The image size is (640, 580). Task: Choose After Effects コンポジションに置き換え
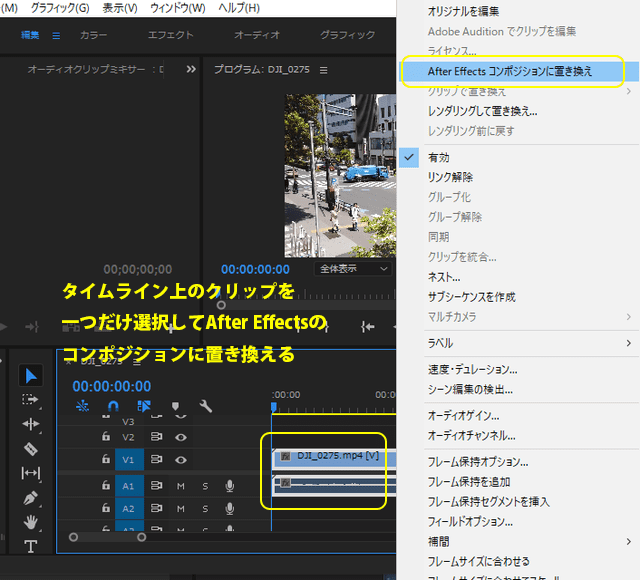point(518,71)
